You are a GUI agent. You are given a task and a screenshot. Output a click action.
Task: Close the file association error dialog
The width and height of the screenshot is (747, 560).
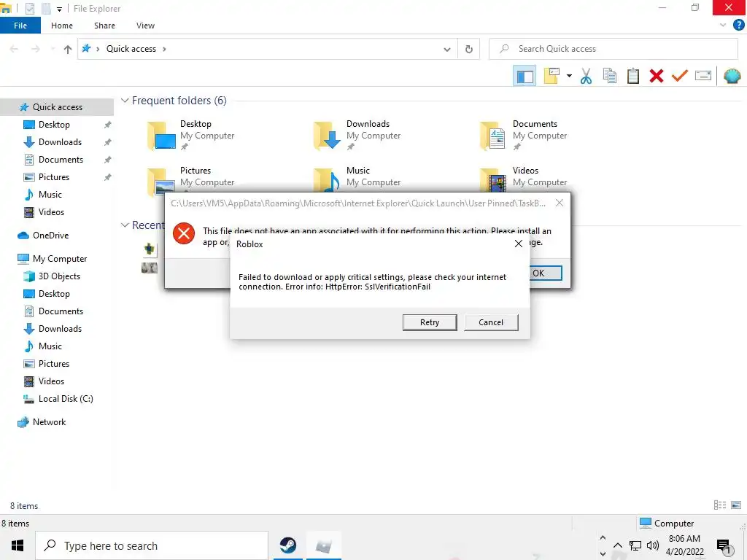[560, 203]
